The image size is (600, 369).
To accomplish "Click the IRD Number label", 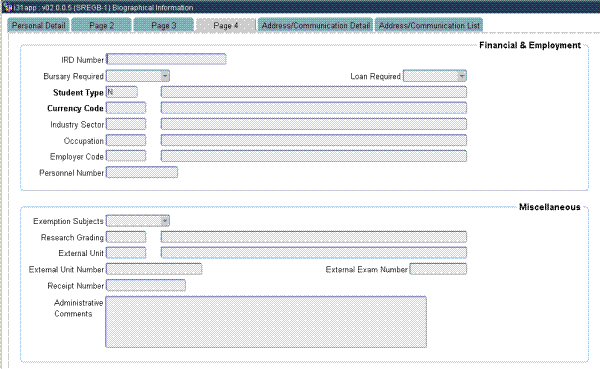I will (82, 60).
